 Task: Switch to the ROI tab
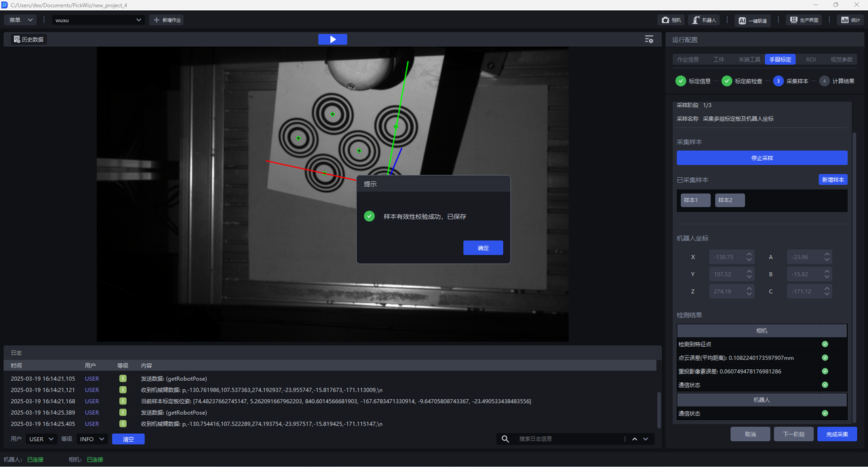pyautogui.click(x=810, y=60)
